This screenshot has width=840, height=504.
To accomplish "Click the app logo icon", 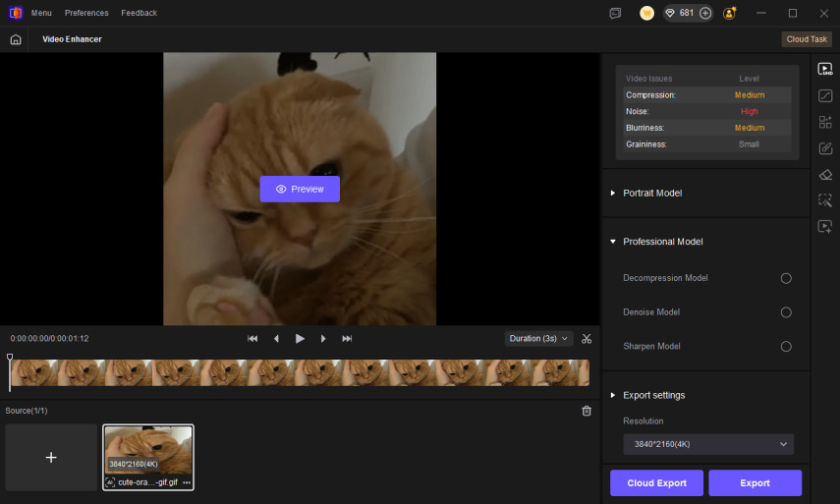I will coord(16,13).
